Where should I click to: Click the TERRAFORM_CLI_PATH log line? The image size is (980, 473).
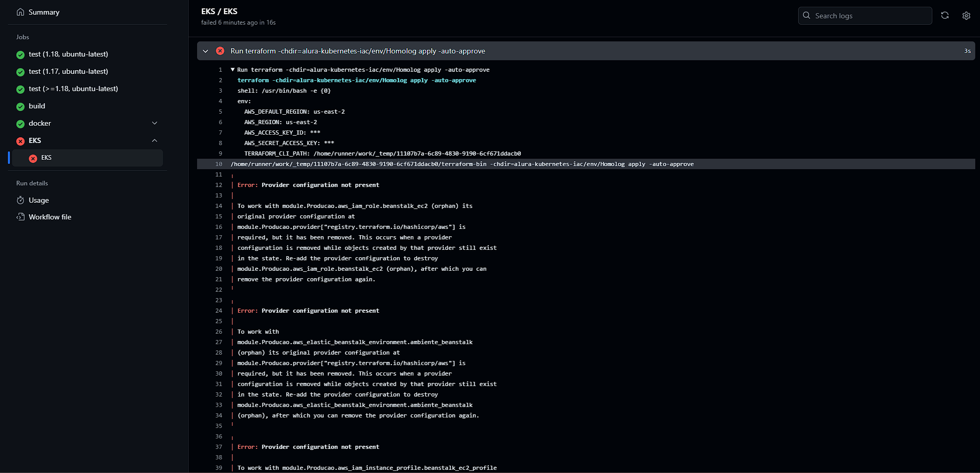pyautogui.click(x=383, y=153)
